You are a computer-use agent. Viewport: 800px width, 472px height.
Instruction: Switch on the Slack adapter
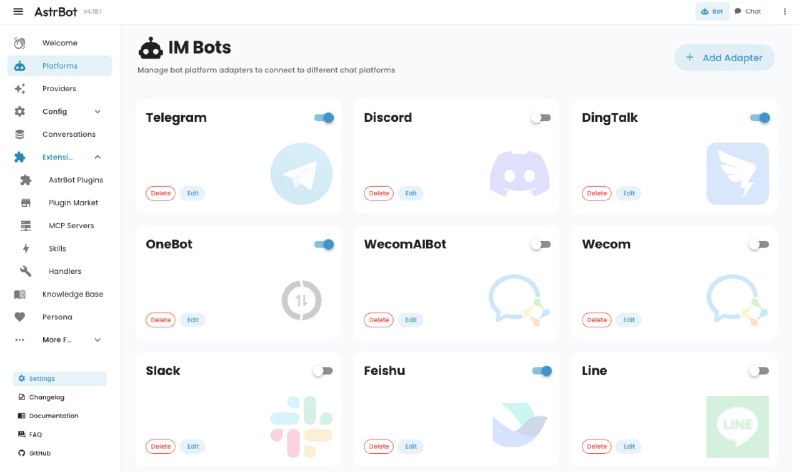click(x=323, y=371)
